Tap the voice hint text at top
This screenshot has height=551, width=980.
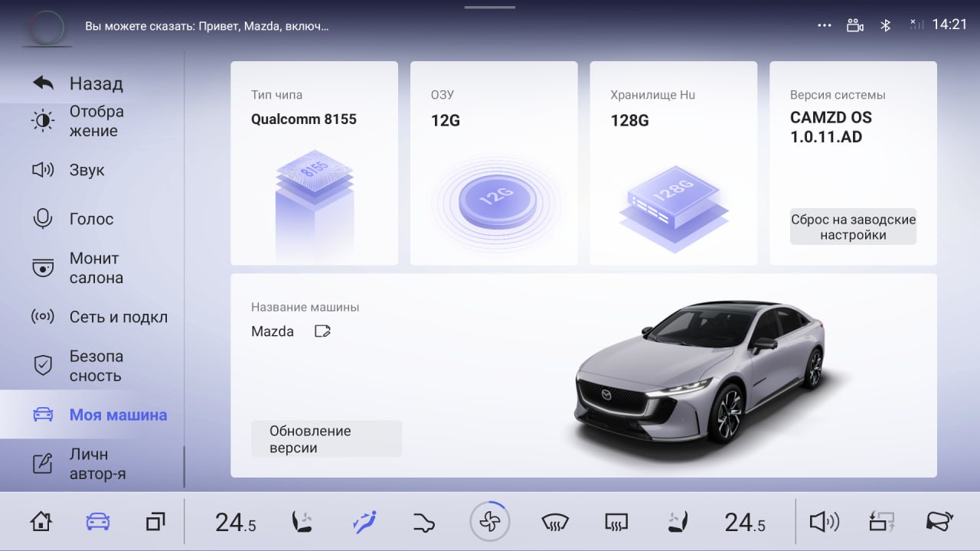(x=207, y=26)
